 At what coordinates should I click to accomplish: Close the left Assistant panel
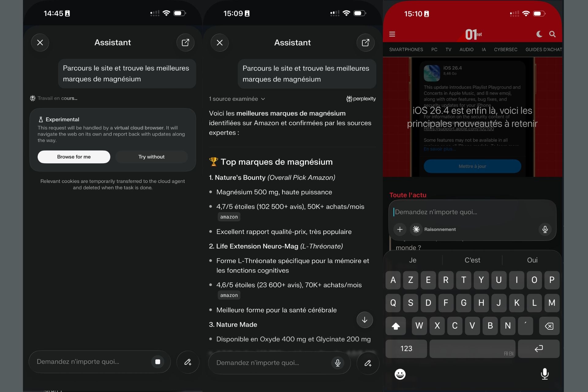point(40,43)
